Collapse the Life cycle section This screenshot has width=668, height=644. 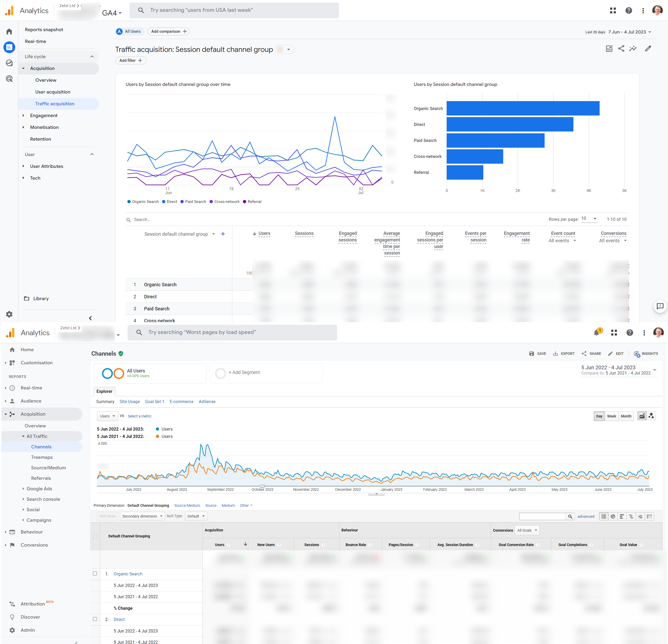click(92, 56)
